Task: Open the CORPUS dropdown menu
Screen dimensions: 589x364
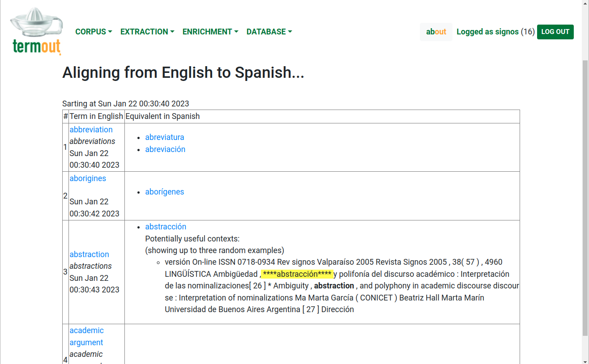Action: coord(94,32)
